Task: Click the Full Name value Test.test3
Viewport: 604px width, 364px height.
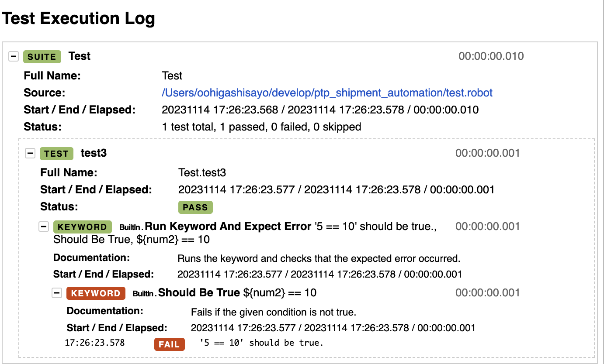Action: pos(202,172)
